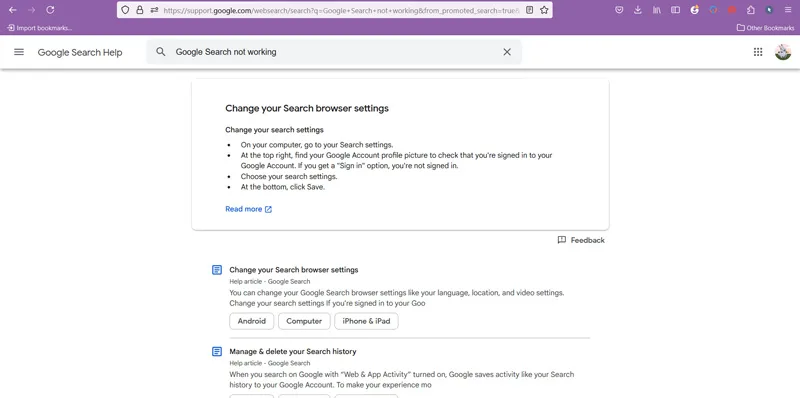Toggle reader view in address bar
The image size is (800, 398).
coord(530,10)
